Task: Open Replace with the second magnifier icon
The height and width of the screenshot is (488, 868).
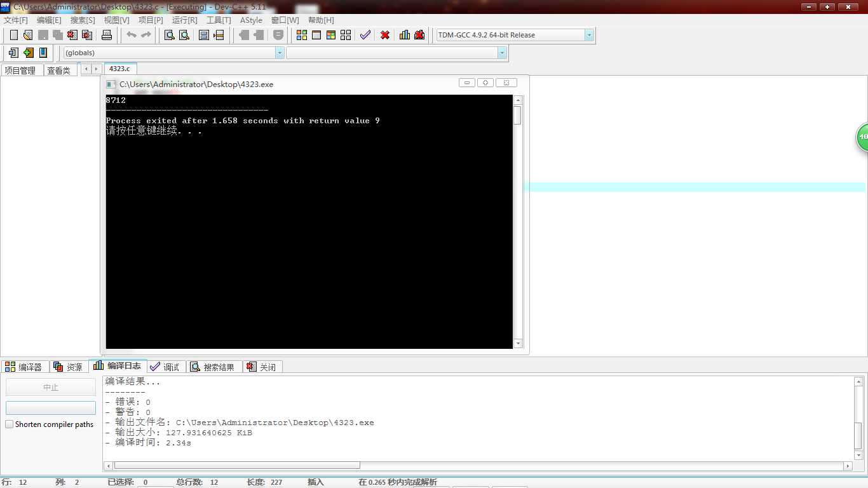Action: click(184, 35)
